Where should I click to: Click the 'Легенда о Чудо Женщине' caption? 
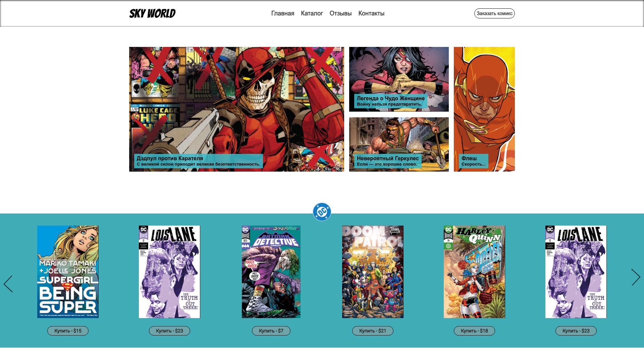(391, 98)
